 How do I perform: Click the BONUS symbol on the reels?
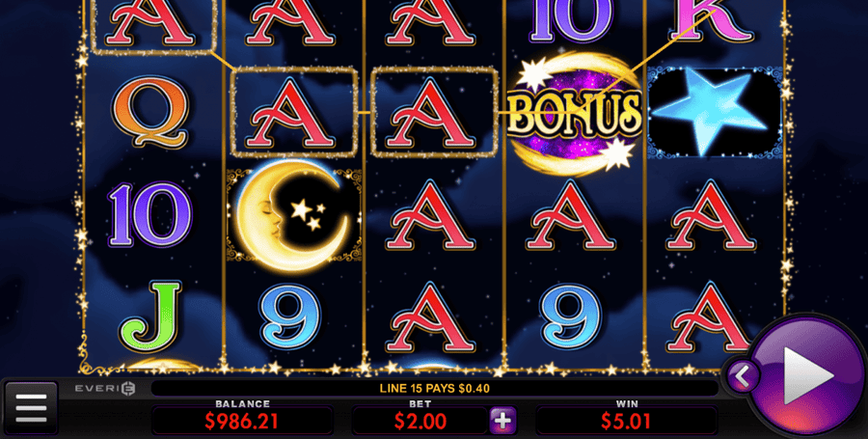point(575,114)
